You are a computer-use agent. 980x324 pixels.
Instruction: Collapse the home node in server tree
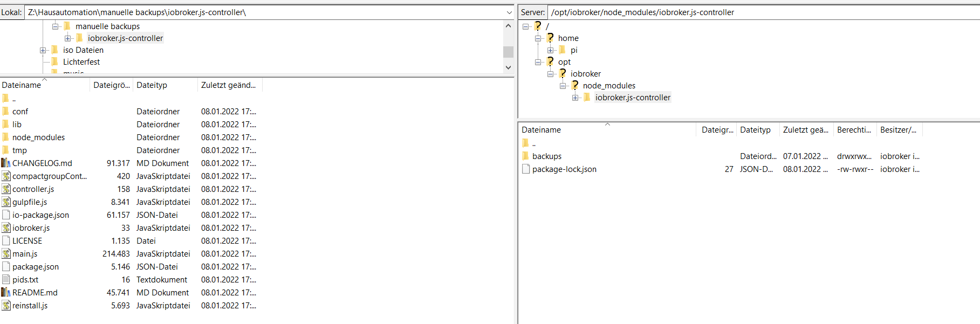(x=538, y=38)
